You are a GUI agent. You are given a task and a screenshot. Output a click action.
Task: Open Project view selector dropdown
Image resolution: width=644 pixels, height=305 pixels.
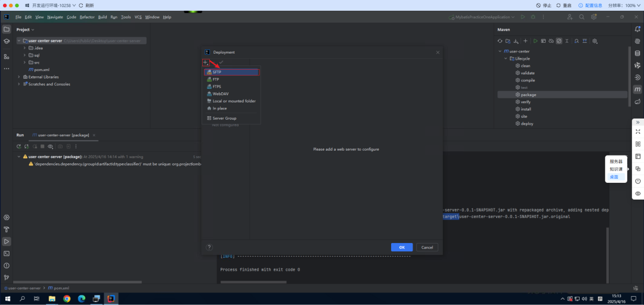pyautogui.click(x=26, y=30)
